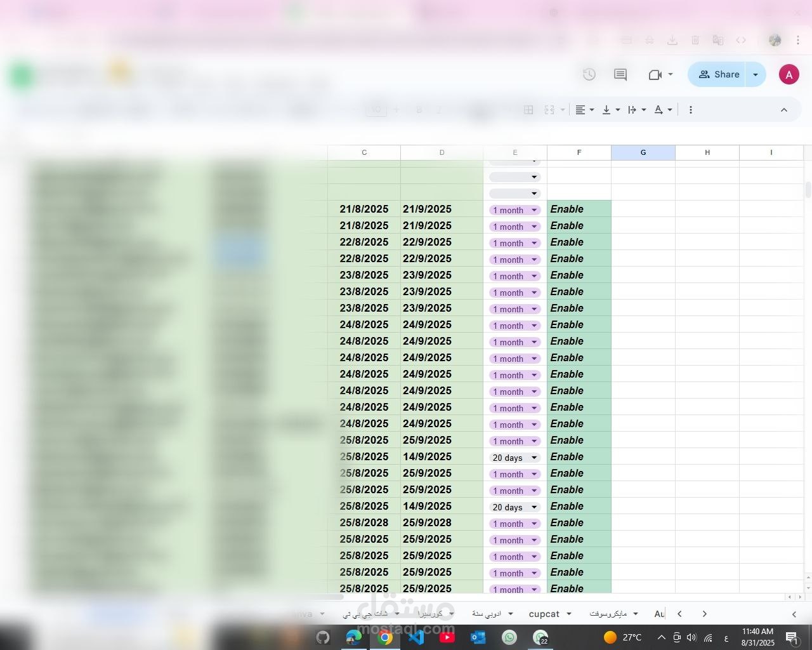Open the comments panel icon

pos(620,74)
